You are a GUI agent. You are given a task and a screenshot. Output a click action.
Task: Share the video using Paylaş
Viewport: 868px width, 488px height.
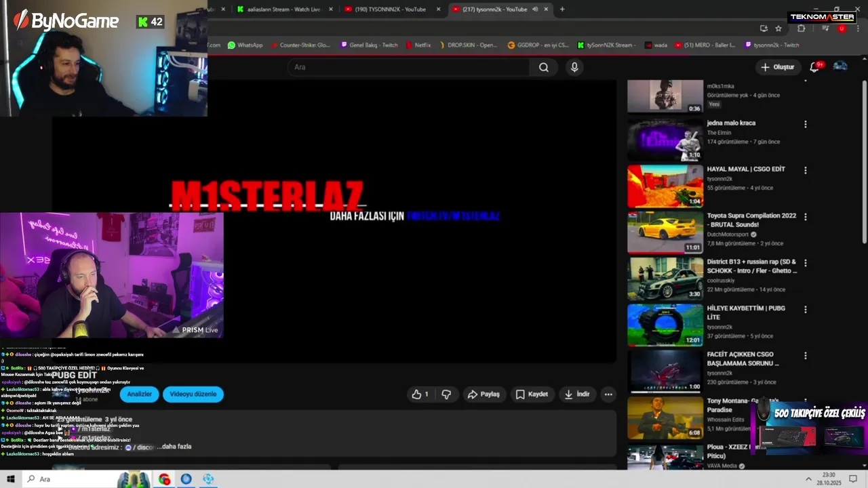coord(484,394)
